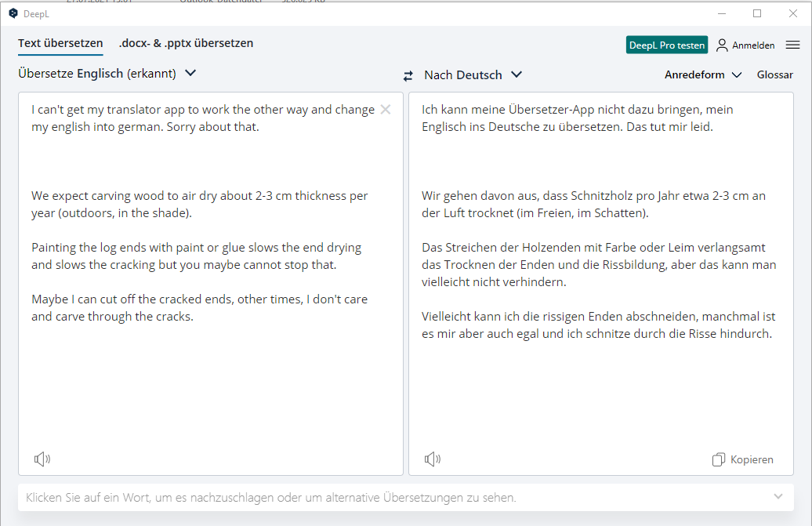Open the hamburger menu
Screen dimensions: 812x526
(x=792, y=45)
